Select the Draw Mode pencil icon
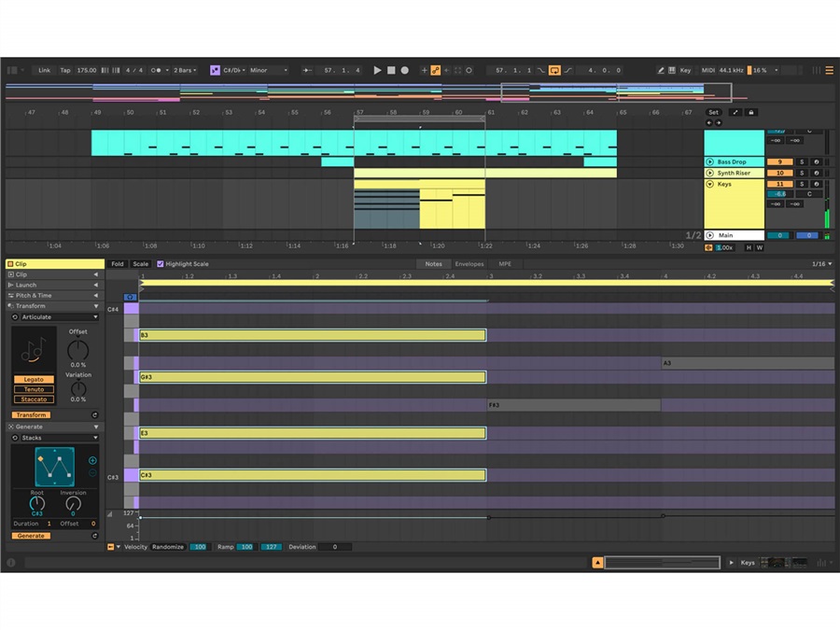 [x=661, y=70]
